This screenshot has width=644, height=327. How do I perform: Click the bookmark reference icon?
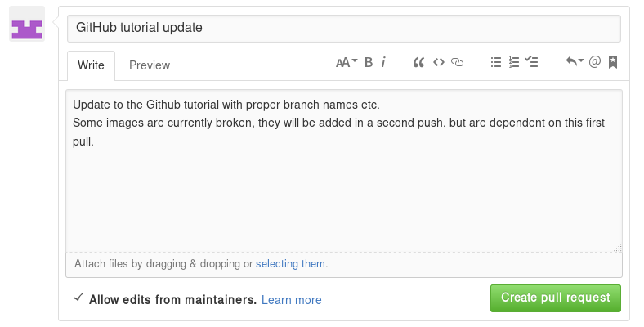pos(613,62)
